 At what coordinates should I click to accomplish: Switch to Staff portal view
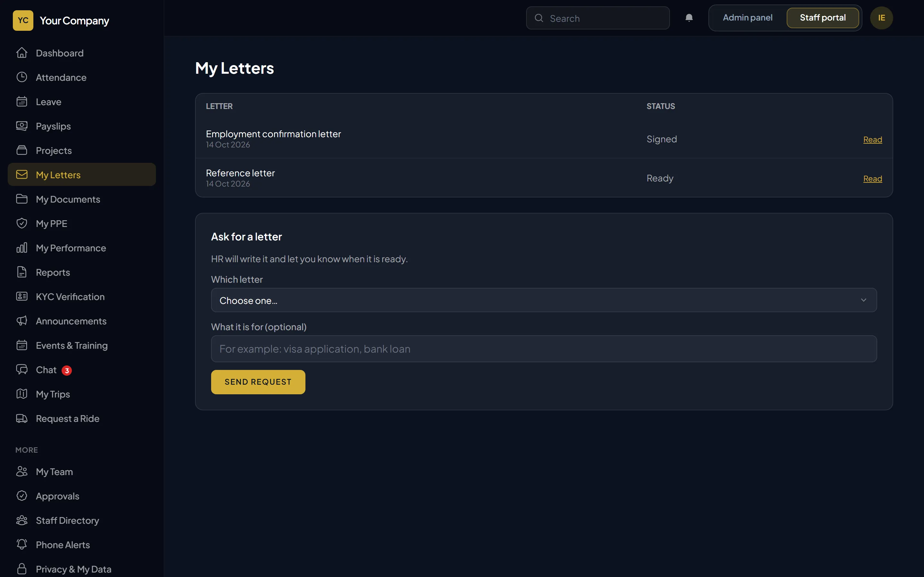[x=822, y=18]
